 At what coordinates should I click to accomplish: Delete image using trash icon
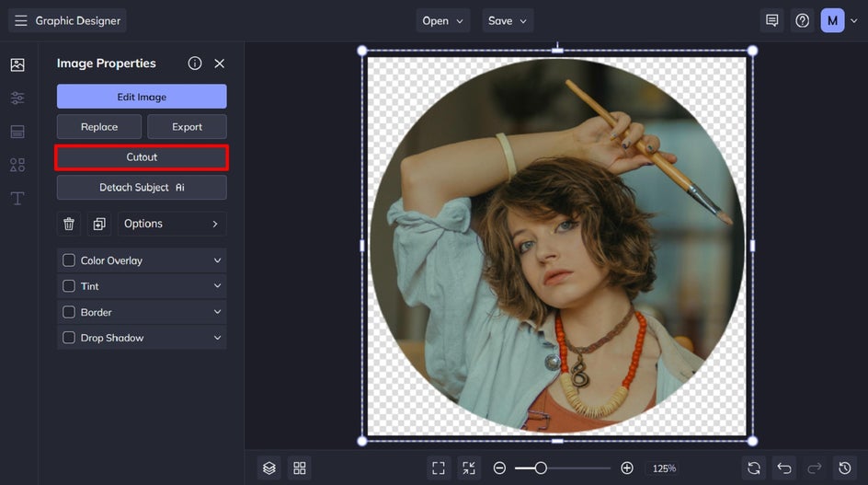(69, 224)
